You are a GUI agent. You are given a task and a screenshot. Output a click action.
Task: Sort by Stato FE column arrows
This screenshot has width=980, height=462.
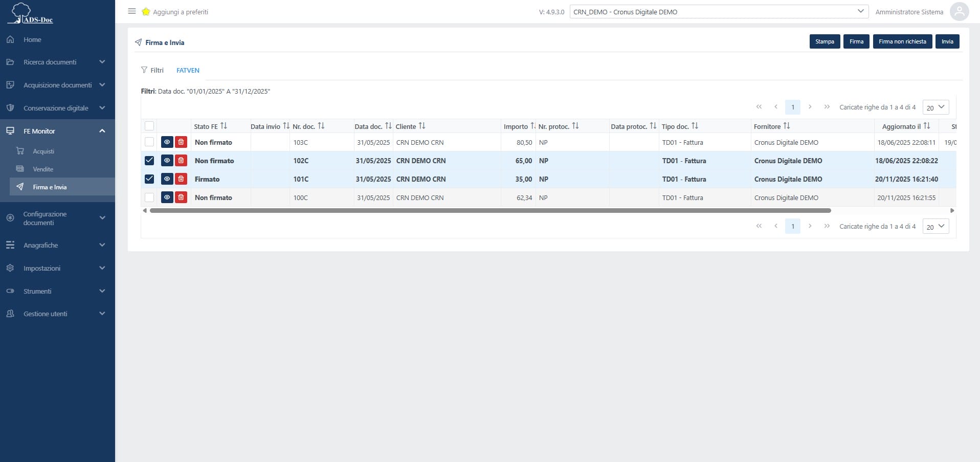224,126
